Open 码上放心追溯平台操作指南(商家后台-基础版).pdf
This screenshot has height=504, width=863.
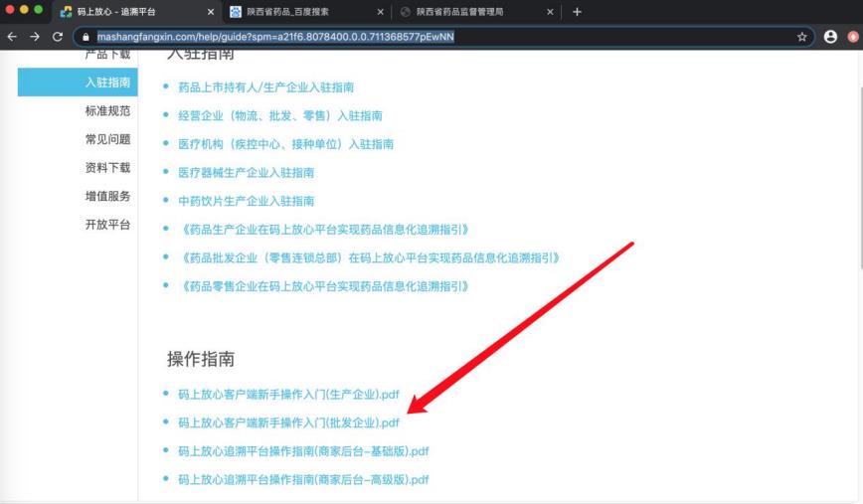tap(303, 451)
